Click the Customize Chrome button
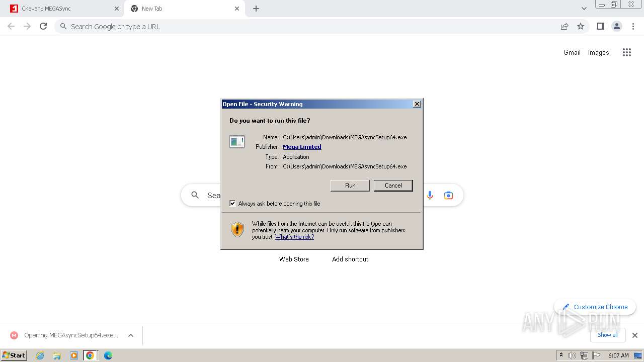This screenshot has height=362, width=644. [595, 307]
